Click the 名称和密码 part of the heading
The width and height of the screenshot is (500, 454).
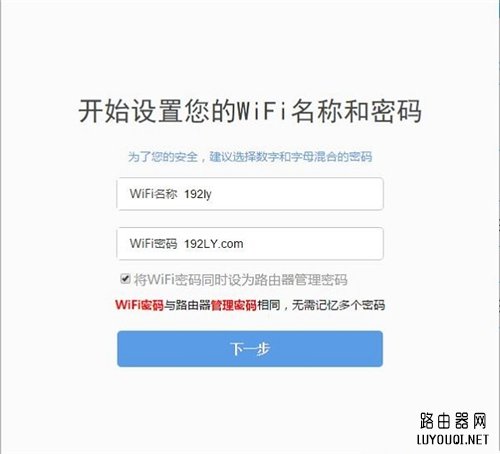[x=357, y=111]
